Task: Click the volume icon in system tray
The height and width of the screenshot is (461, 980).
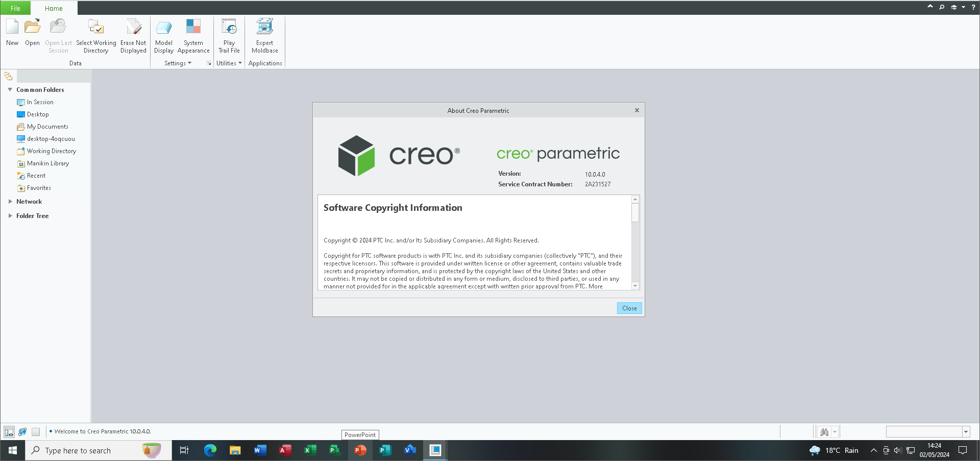Action: (898, 450)
